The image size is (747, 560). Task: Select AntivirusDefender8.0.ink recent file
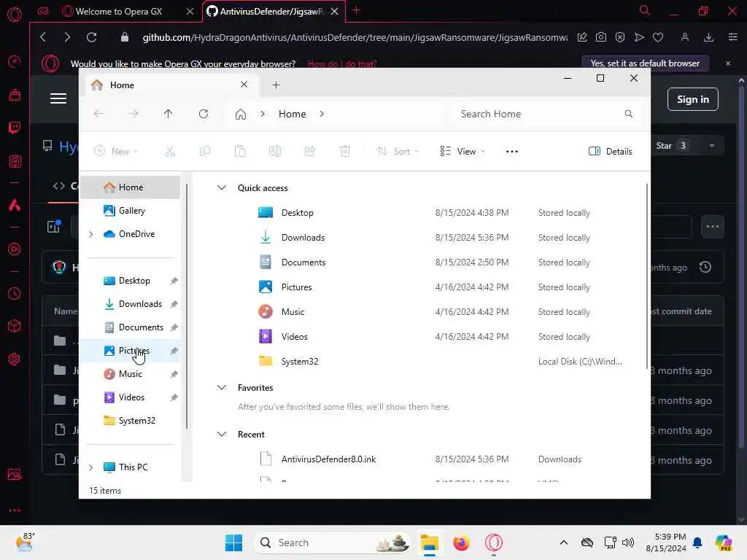328,459
